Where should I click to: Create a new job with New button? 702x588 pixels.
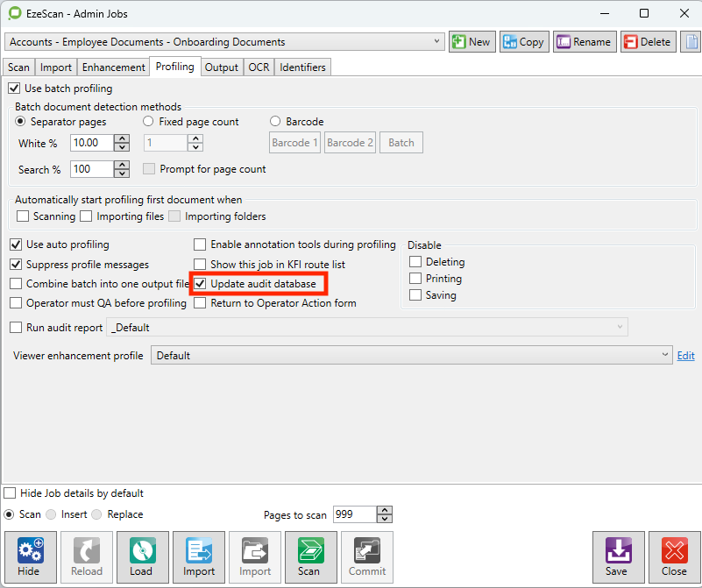[x=472, y=42]
